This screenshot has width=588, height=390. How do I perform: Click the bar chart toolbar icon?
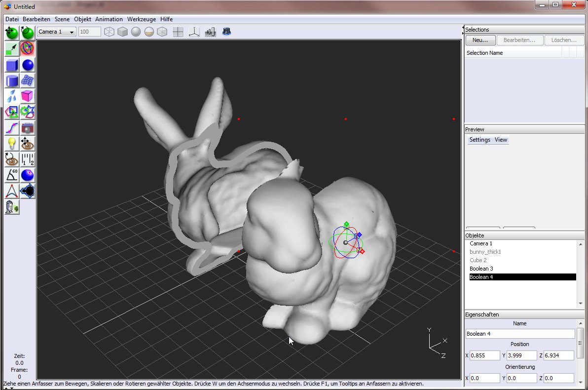(x=210, y=32)
